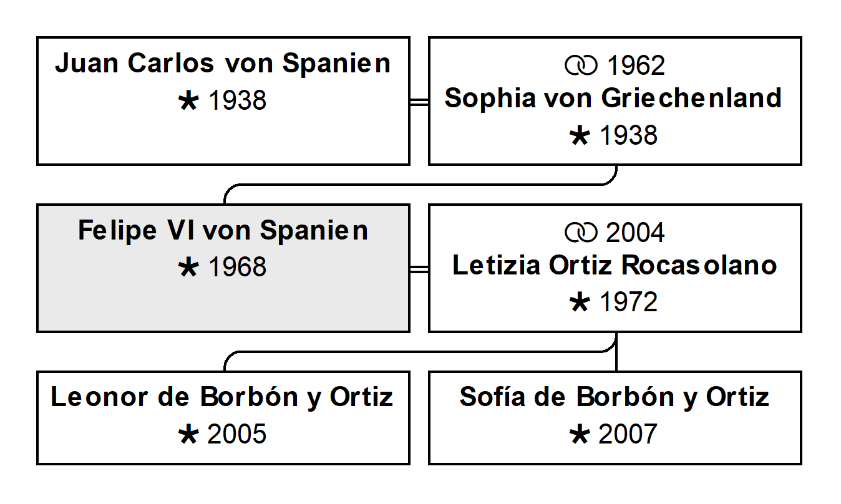Click the Letizia Ortiz Rocasolano name
Image resolution: width=841 pixels, height=504 pixels.
click(x=615, y=266)
